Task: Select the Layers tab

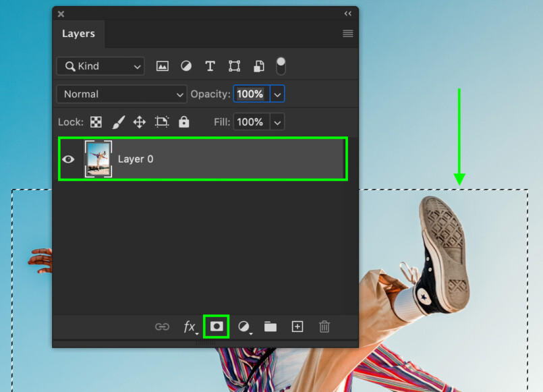Action: click(x=78, y=33)
